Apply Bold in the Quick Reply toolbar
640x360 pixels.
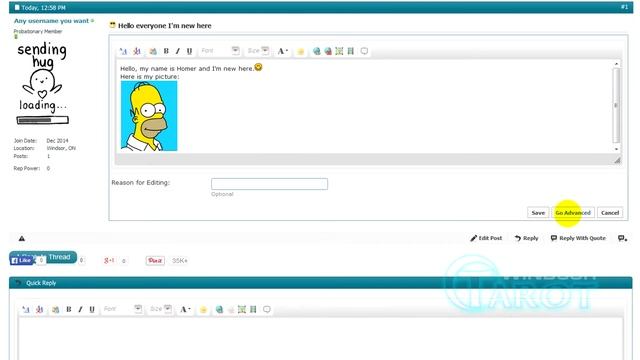pyautogui.click(x=69, y=309)
